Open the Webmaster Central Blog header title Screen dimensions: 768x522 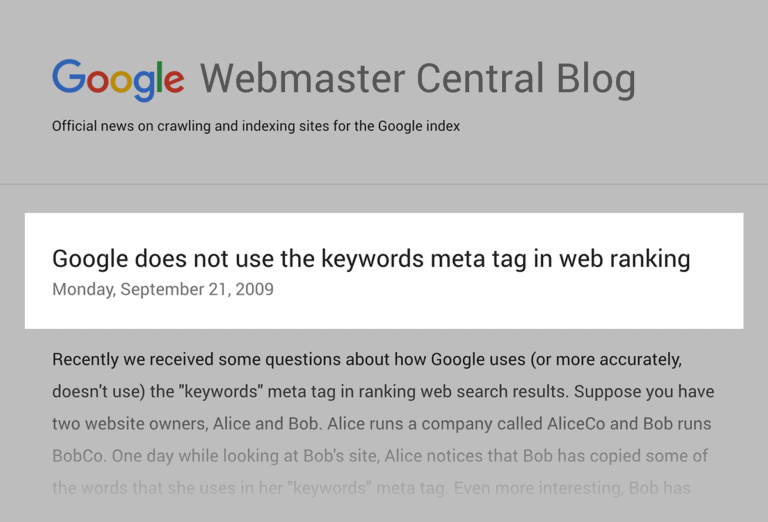coord(418,79)
